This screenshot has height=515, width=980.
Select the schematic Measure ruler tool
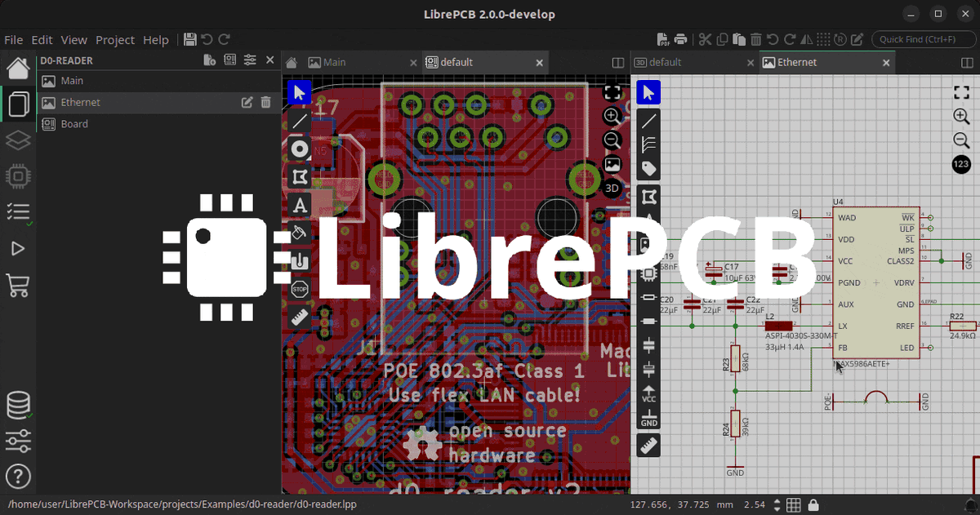(649, 446)
